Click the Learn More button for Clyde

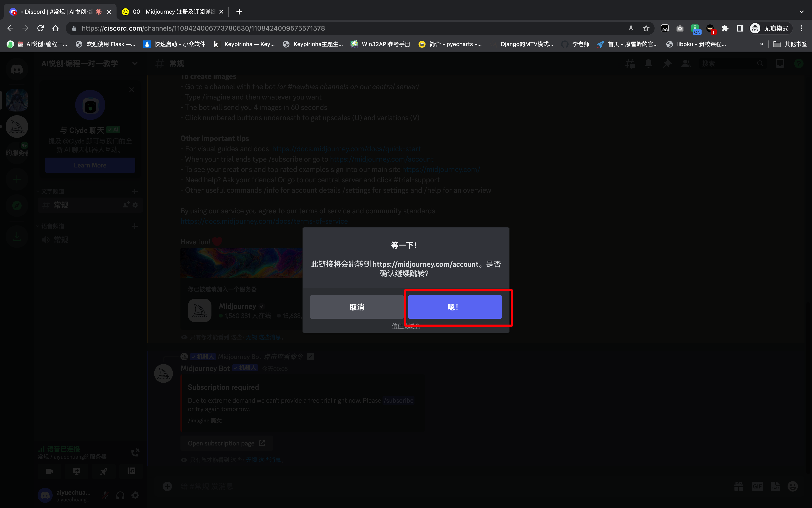90,165
